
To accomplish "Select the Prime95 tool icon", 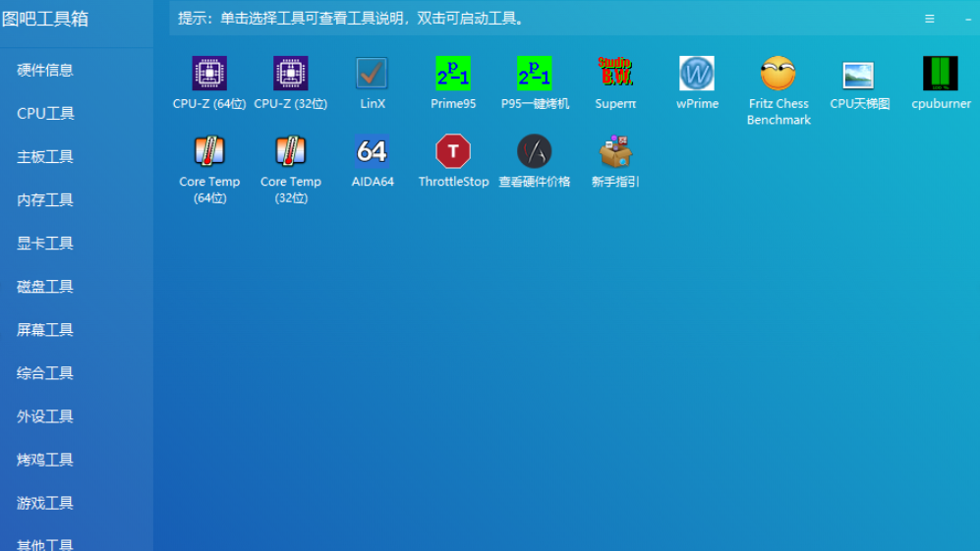I will [453, 73].
